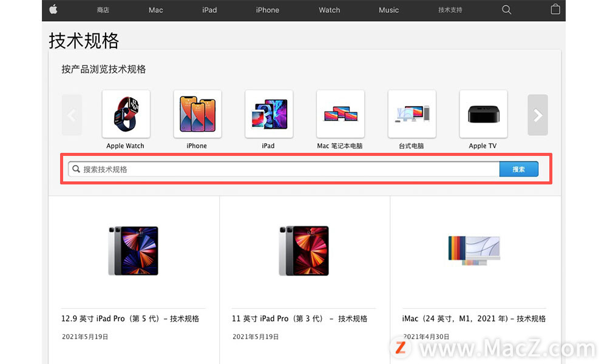
Task: Select the Apple Watch product icon
Action: click(x=126, y=114)
